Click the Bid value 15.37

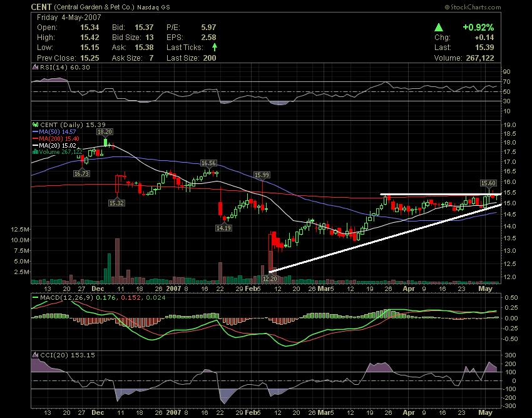[x=144, y=28]
